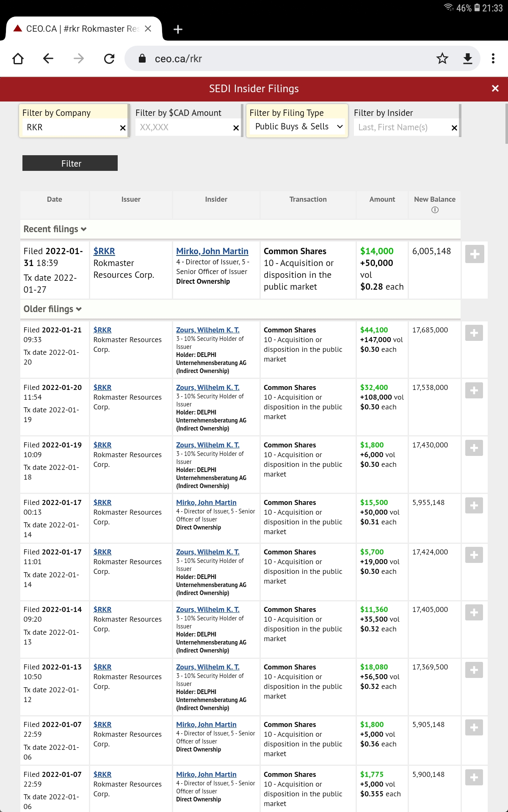Expand the 2022-01-20 Zours filing details
Viewport: 508px width, 812px height.
(474, 390)
